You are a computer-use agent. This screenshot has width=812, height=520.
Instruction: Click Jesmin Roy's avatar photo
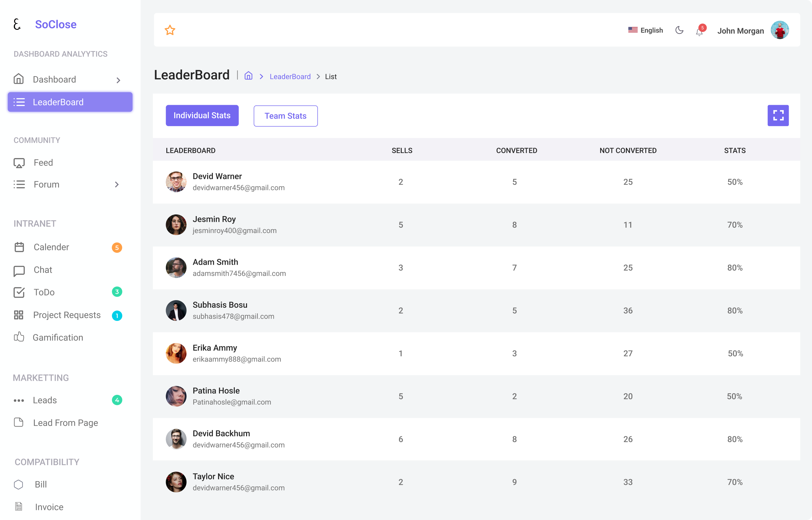coord(176,225)
